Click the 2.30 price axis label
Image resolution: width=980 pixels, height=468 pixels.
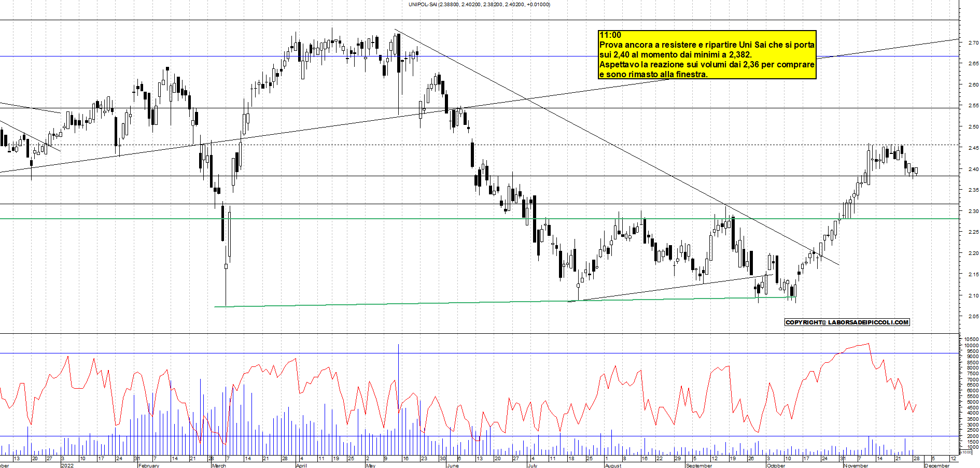(973, 211)
